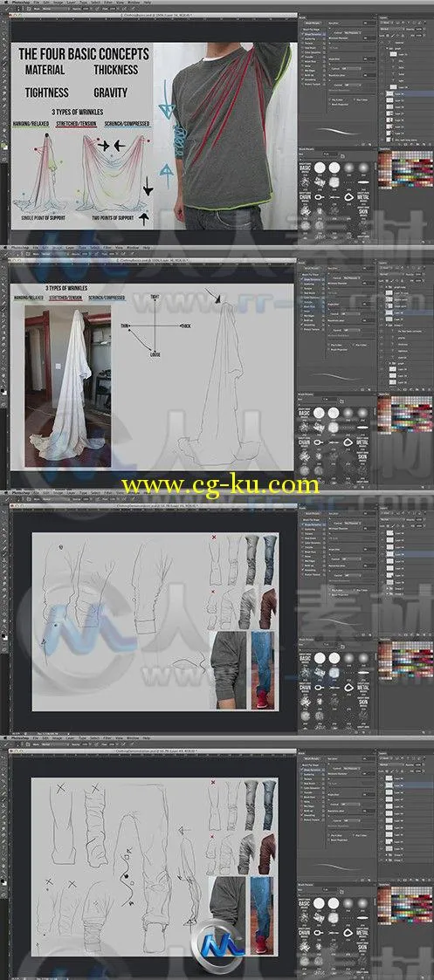Choose CHAIN brush set thumbnail in sleeve sketch window
434x980 pixels.
[305, 688]
